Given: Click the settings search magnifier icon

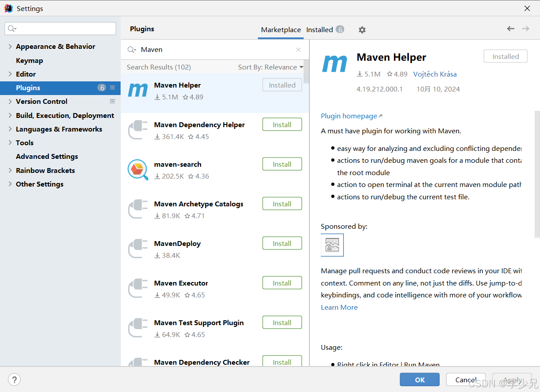Looking at the screenshot, I should coord(12,29).
